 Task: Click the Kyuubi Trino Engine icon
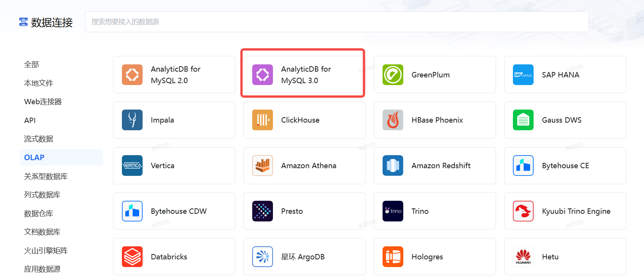point(523,211)
